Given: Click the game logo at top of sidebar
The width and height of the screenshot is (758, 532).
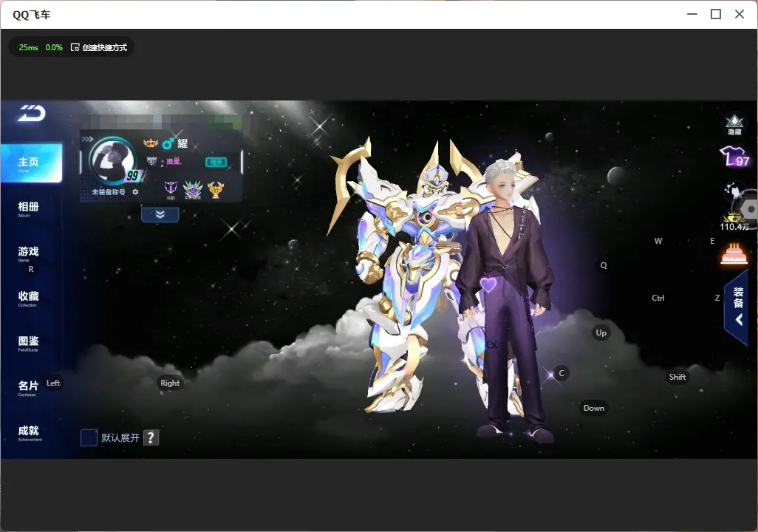Looking at the screenshot, I should pyautogui.click(x=32, y=113).
